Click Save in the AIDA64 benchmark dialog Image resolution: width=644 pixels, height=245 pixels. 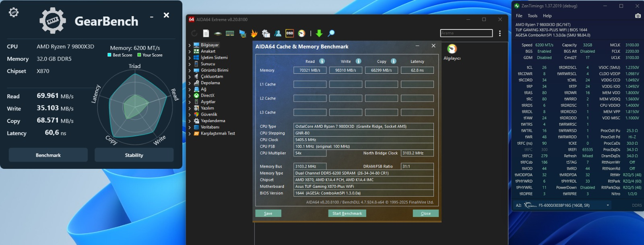(x=268, y=213)
